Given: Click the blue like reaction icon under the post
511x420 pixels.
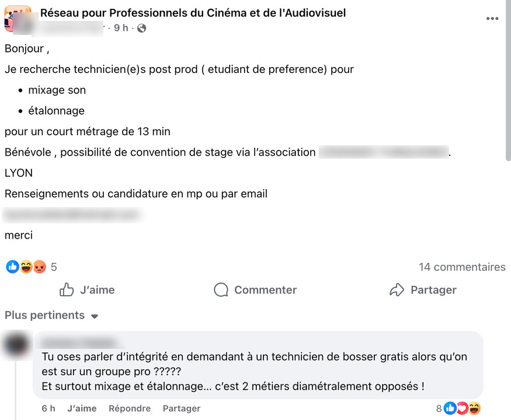Looking at the screenshot, I should pos(12,267).
